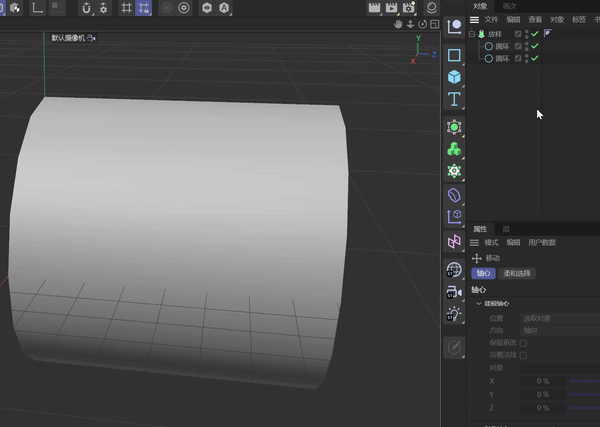Open the Cloner MoGraph icon
Viewport: 600px width, 427px height.
tap(455, 149)
